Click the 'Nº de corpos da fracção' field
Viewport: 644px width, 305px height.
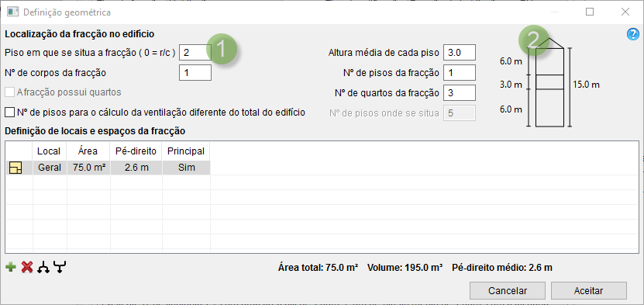pyautogui.click(x=195, y=73)
